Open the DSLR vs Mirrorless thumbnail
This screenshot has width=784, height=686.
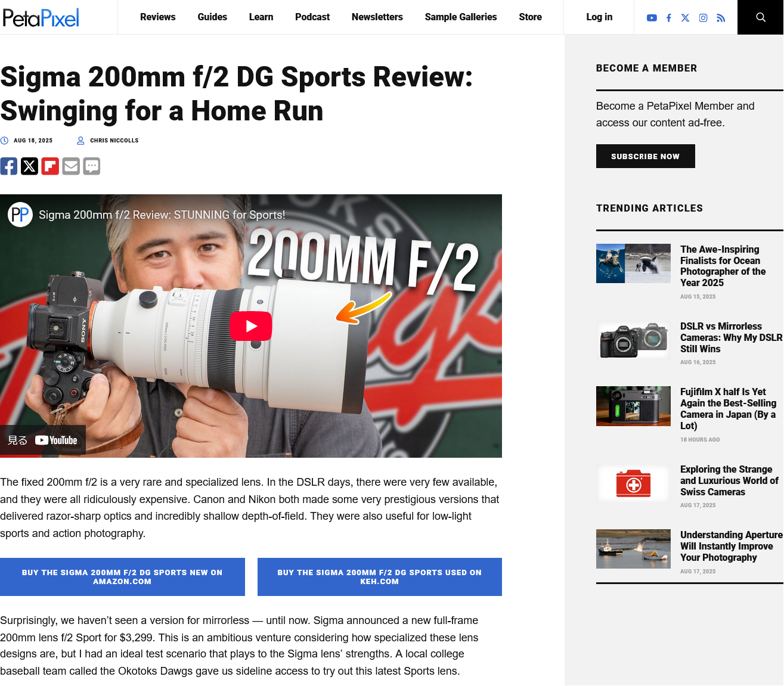633,340
